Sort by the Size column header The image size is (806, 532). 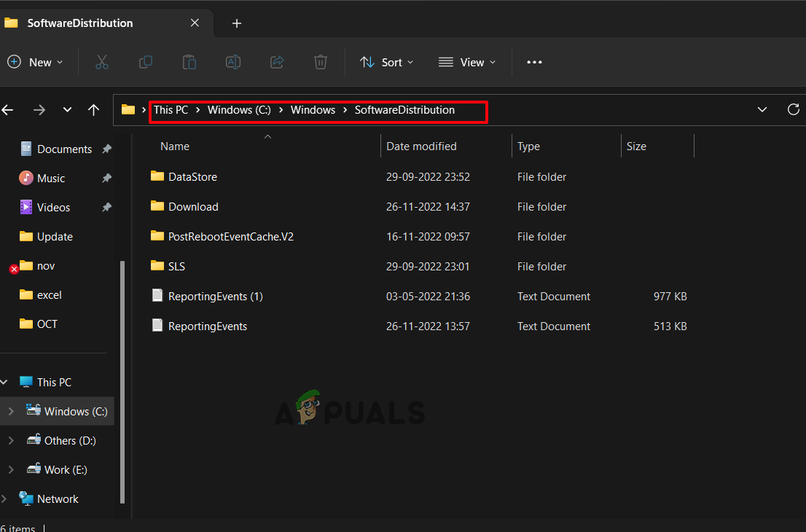tap(636, 146)
